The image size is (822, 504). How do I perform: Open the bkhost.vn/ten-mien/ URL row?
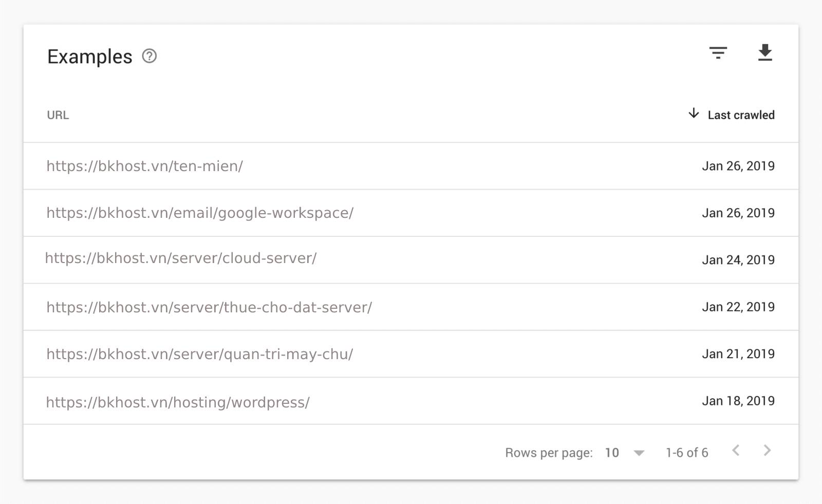411,166
